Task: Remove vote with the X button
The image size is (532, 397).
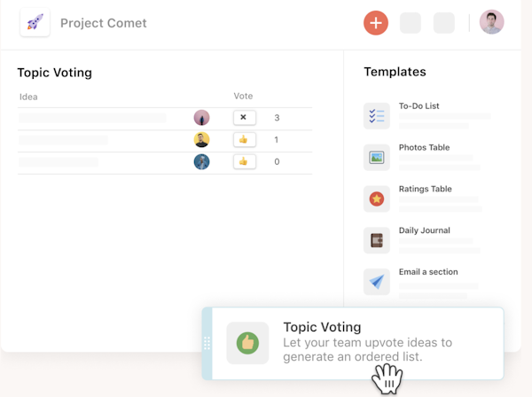Action: pyautogui.click(x=244, y=117)
